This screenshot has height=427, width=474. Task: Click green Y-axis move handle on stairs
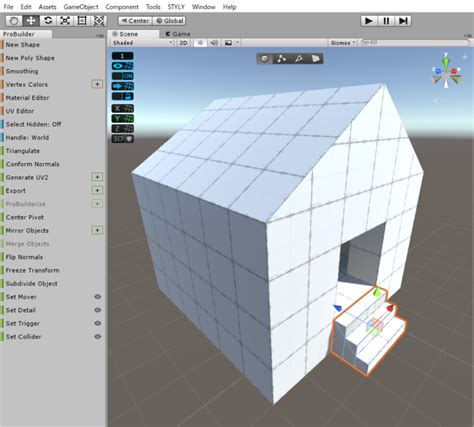(377, 292)
